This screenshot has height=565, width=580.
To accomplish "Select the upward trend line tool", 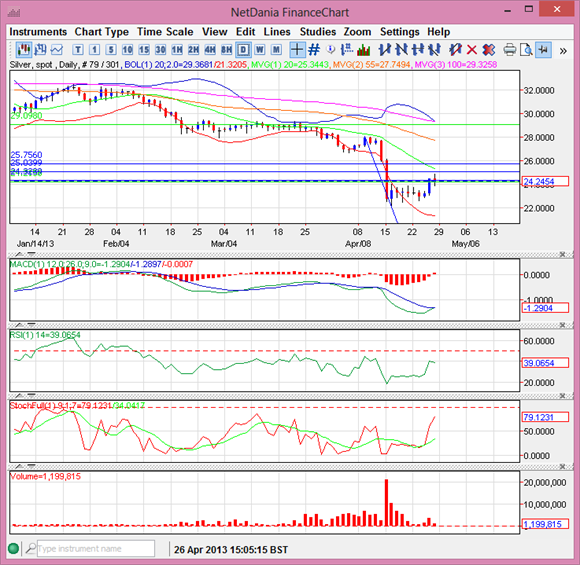I will (385, 50).
